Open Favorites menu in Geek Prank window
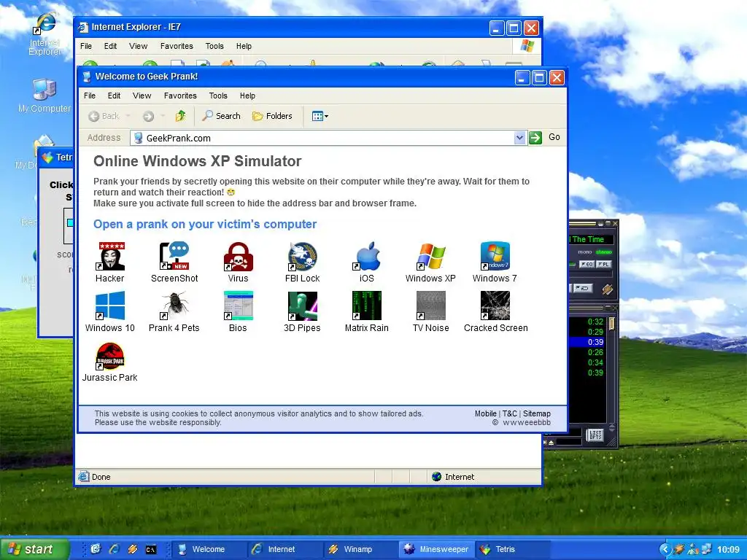The image size is (747, 560). coord(180,96)
